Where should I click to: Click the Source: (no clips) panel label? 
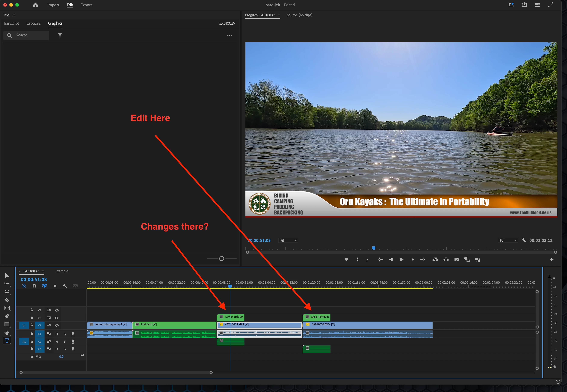299,15
